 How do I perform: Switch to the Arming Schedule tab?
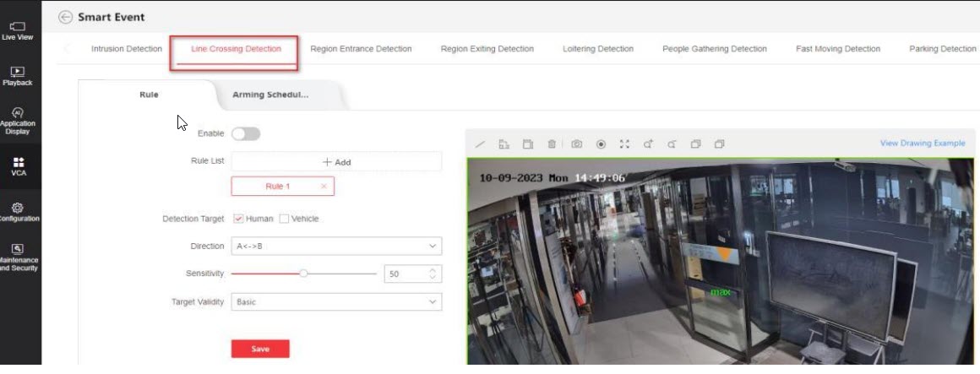coord(270,95)
